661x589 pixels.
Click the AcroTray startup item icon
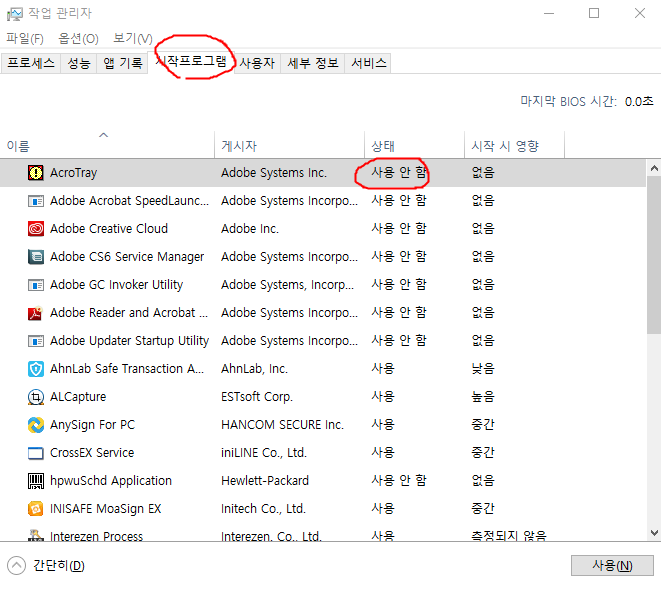pos(36,173)
